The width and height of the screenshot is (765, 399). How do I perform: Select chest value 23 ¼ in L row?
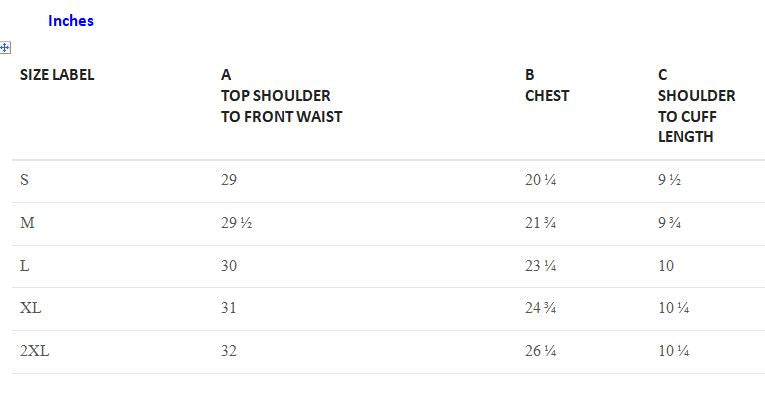[x=541, y=266]
